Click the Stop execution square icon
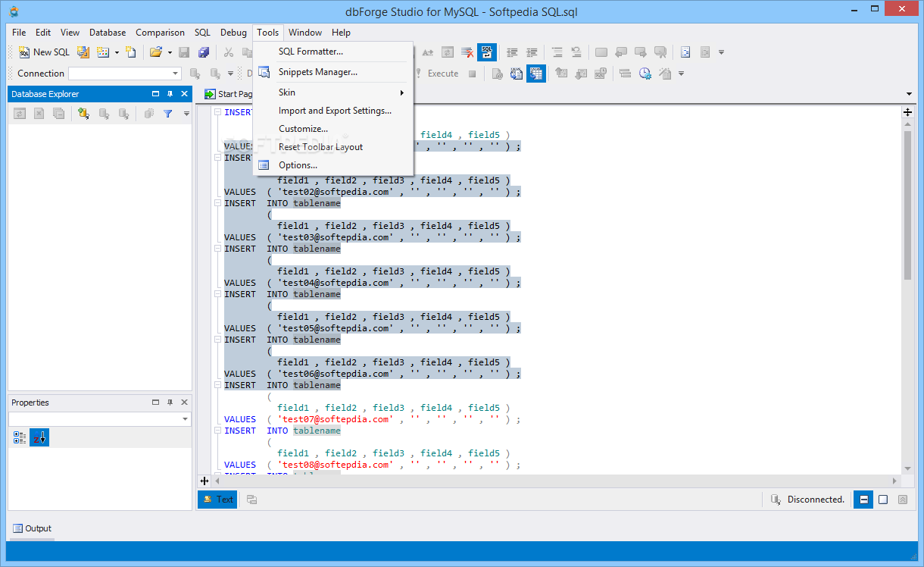924x567 pixels. pyautogui.click(x=472, y=74)
